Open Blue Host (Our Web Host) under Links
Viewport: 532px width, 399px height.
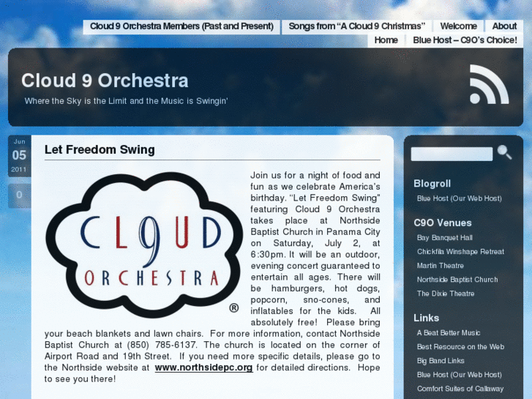click(459, 375)
